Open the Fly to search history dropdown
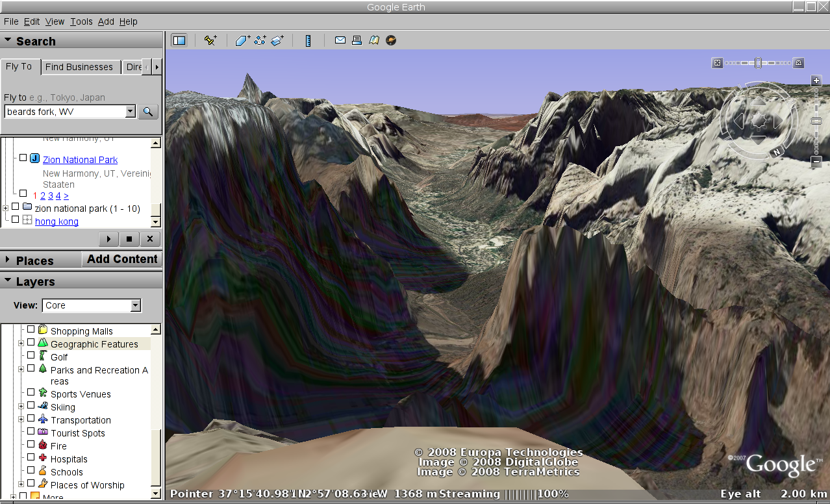Screen dimensions: 830x504 [131, 112]
